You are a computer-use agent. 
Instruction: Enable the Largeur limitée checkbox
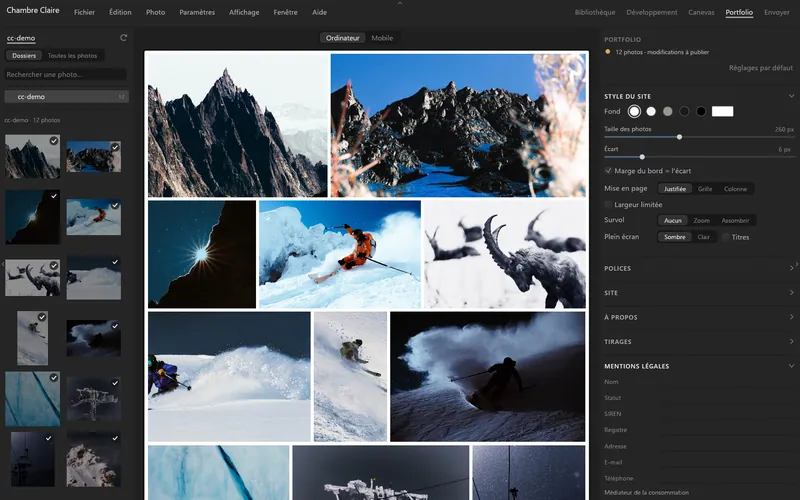coord(608,205)
